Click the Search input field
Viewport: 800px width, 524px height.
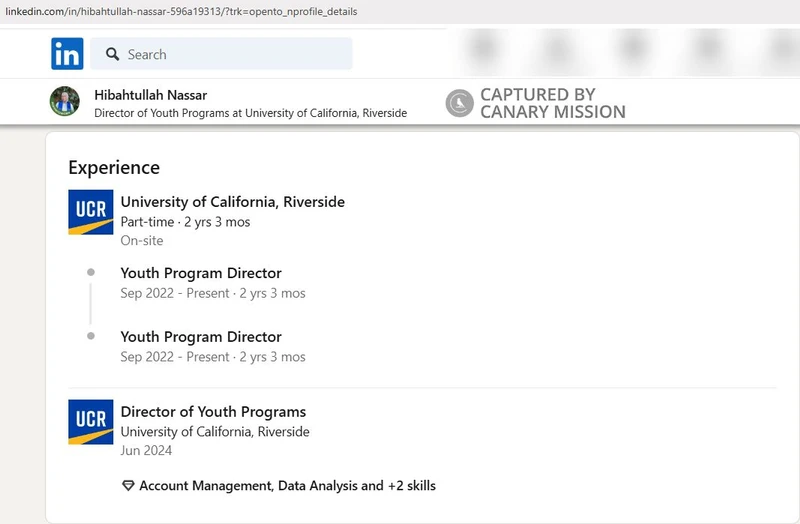coord(221,54)
